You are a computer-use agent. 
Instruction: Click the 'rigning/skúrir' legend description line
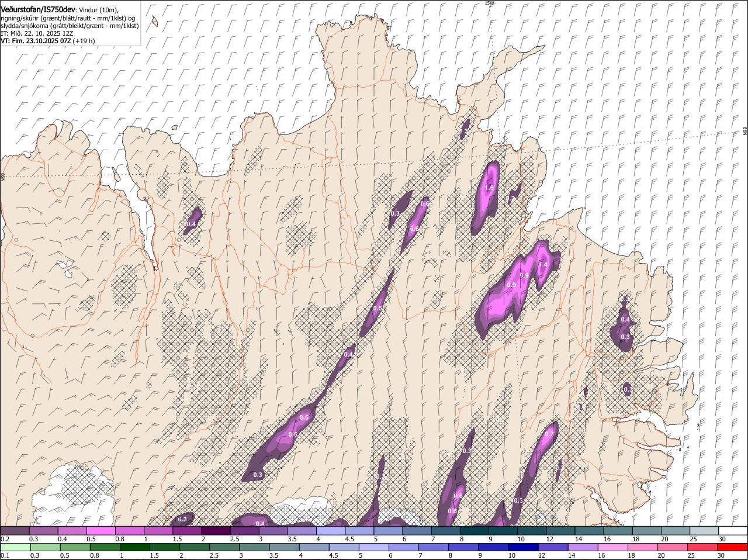click(68, 18)
